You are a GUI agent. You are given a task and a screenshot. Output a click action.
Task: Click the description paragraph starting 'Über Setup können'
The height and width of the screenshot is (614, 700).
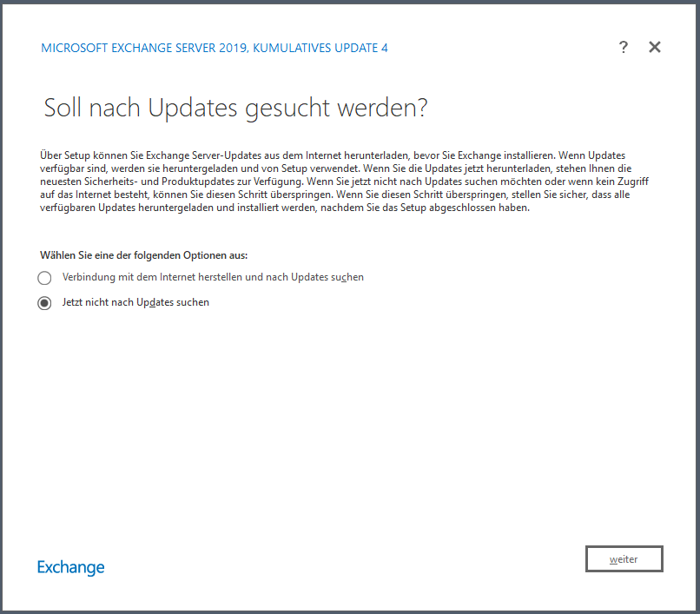pos(344,182)
